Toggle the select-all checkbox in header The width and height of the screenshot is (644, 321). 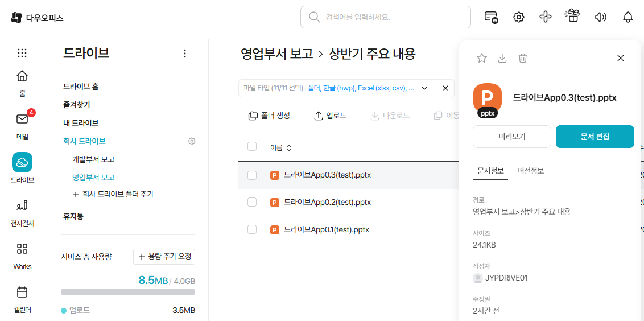252,147
